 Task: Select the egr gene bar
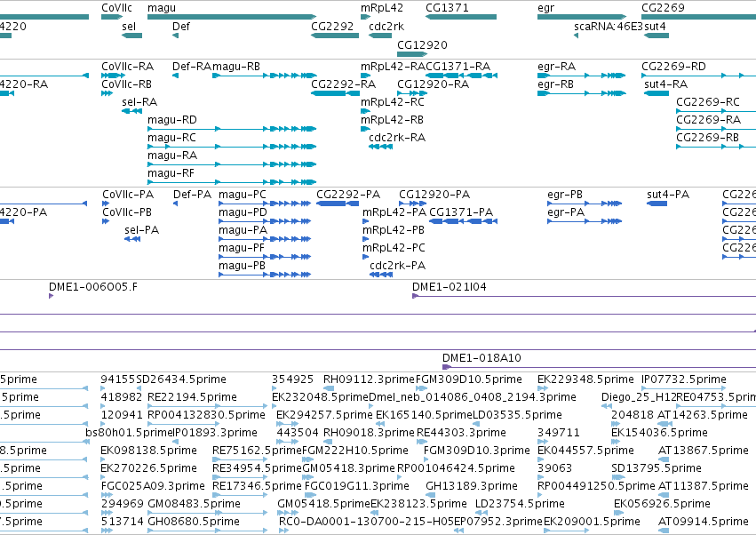(x=582, y=17)
